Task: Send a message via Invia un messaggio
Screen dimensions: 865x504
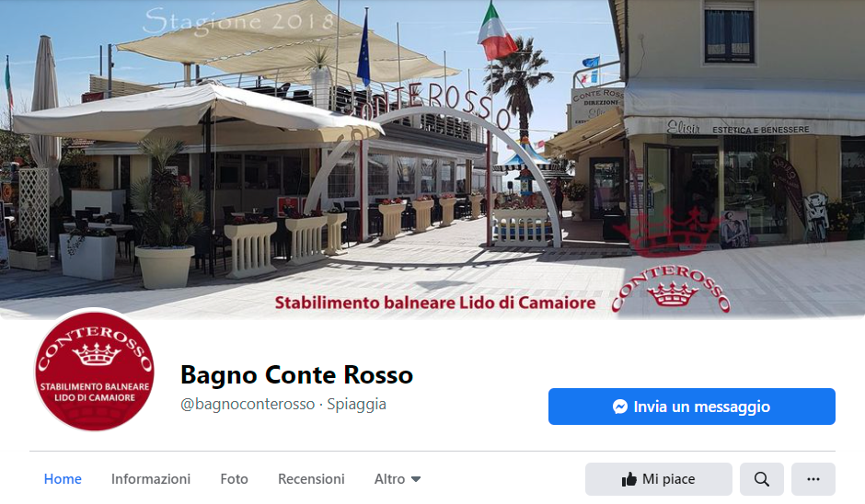Action: [x=692, y=407]
